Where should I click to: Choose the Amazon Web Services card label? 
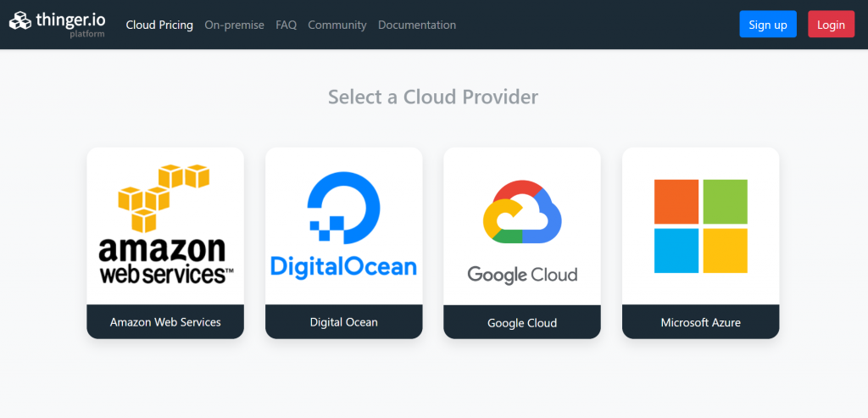tap(165, 321)
